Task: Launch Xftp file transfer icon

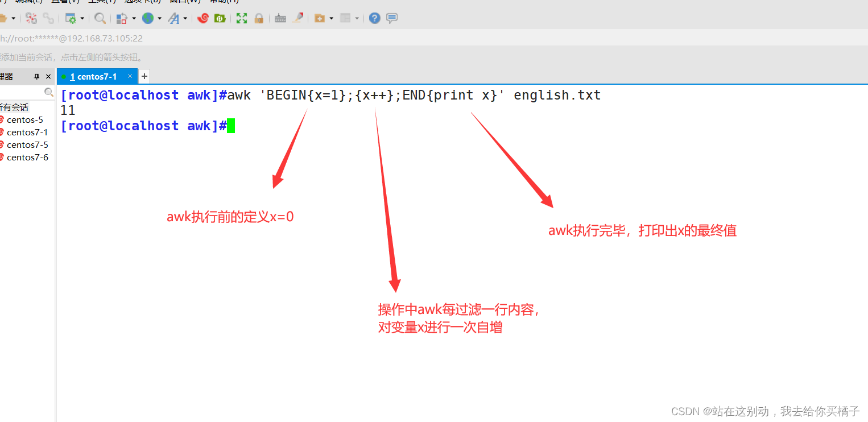Action: pos(219,18)
